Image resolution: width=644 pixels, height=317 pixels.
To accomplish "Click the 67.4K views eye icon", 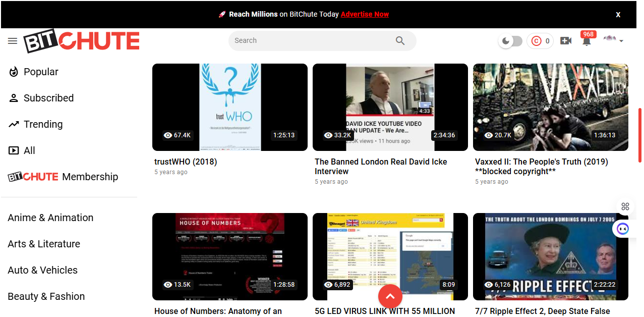I will click(168, 135).
